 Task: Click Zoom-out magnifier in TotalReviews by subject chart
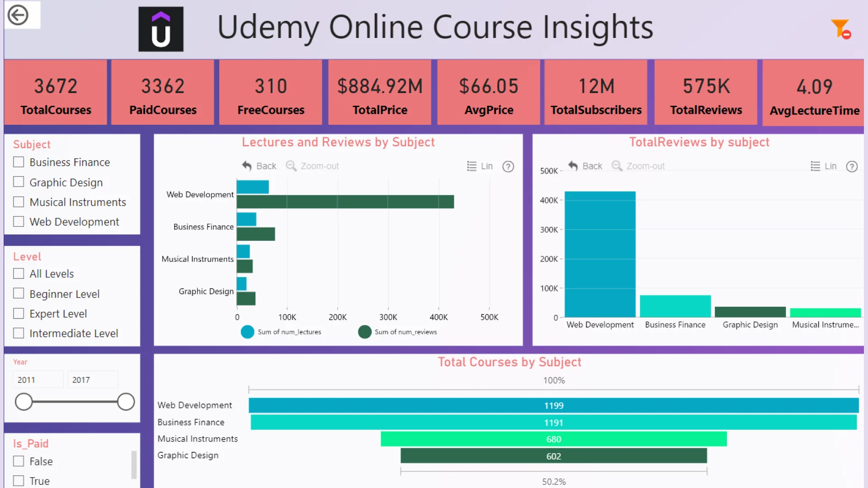(617, 166)
